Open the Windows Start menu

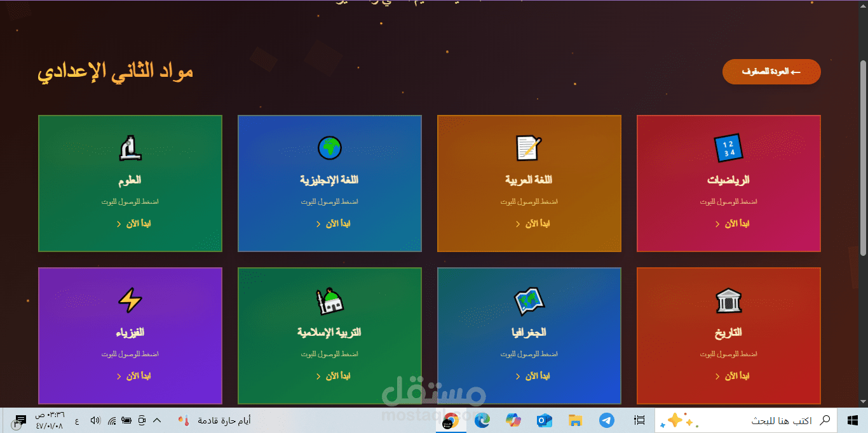(853, 420)
